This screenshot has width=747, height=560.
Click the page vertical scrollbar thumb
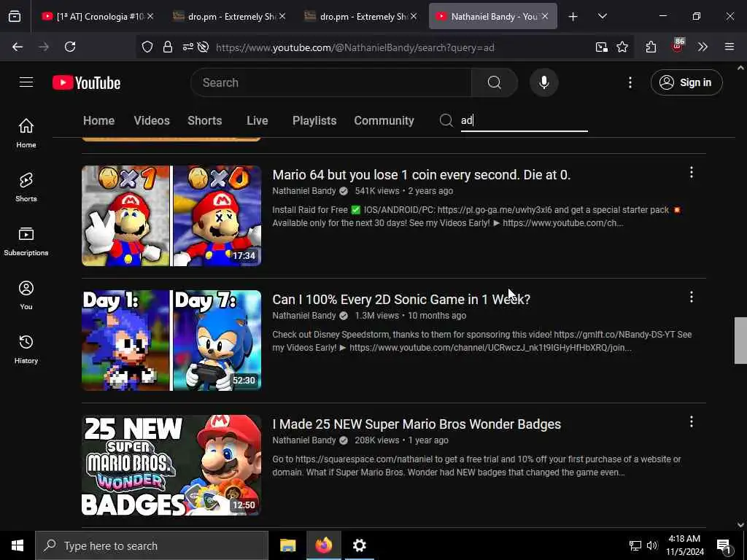coord(740,341)
